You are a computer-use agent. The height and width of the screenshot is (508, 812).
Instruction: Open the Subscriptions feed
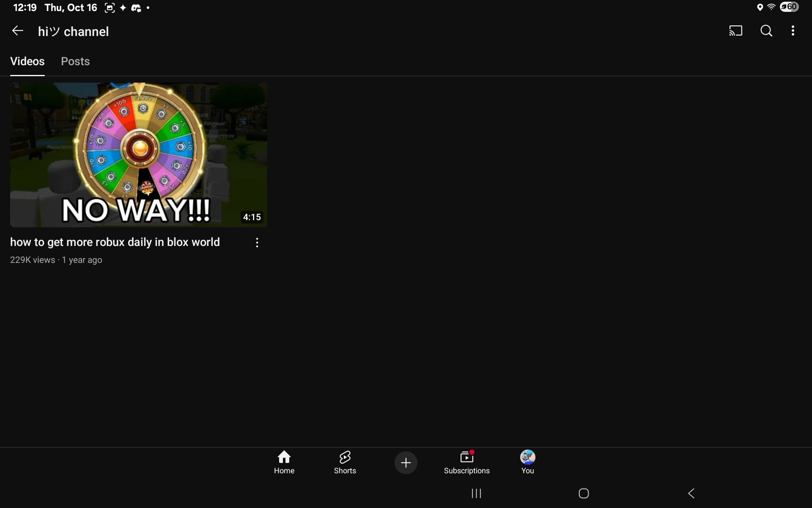point(466,462)
